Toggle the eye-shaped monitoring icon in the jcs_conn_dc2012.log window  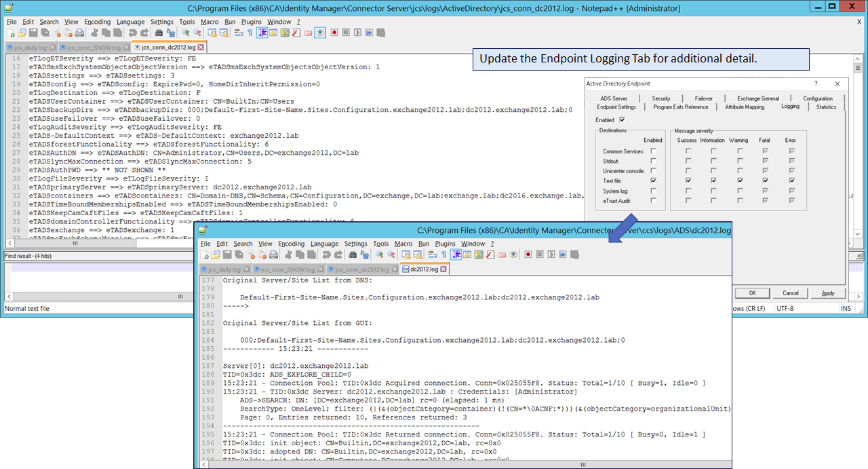(320, 33)
